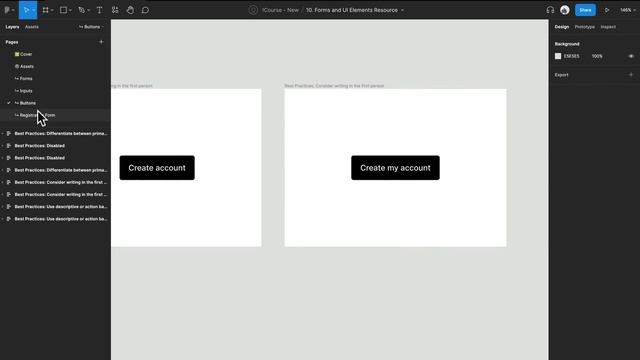Expand bottommost 'Use descriptive or action' layer arrow

click(3, 219)
